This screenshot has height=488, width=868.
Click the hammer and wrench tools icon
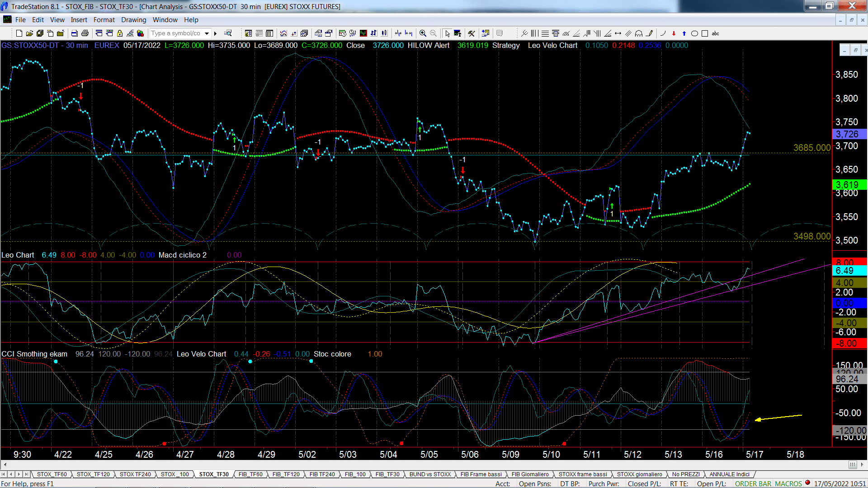pyautogui.click(x=472, y=33)
